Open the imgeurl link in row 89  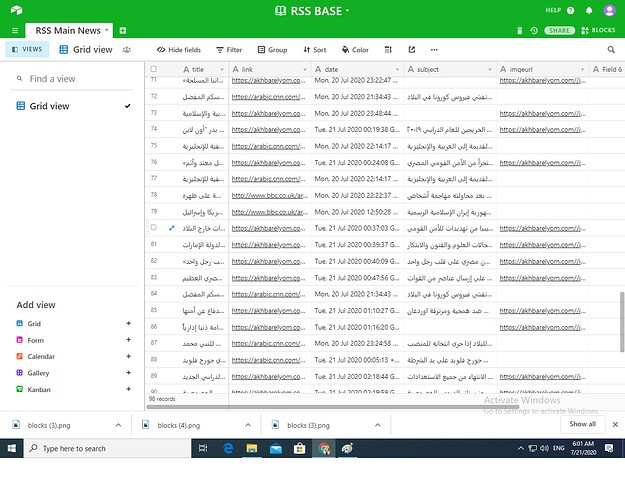click(542, 376)
